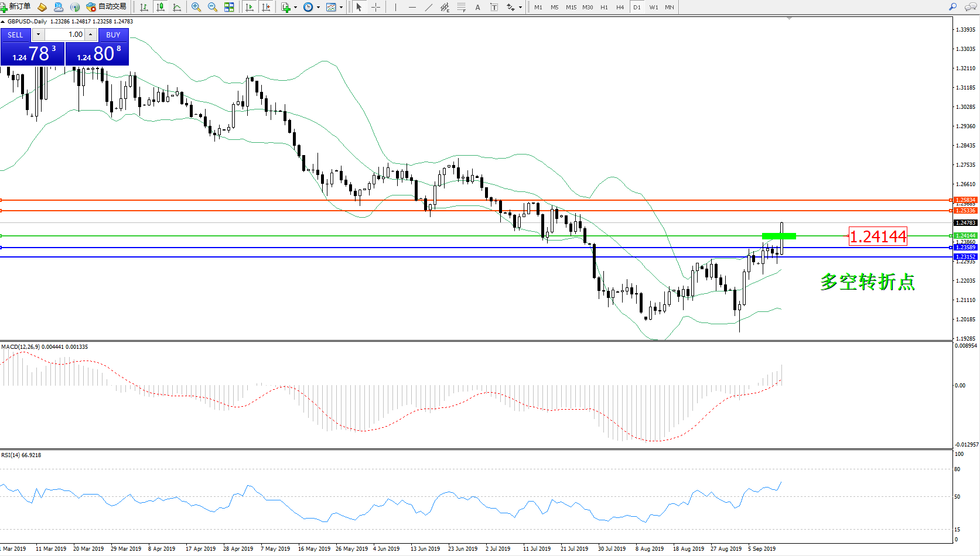This screenshot has width=980, height=556.
Task: Toggle chart shift button
Action: click(266, 7)
